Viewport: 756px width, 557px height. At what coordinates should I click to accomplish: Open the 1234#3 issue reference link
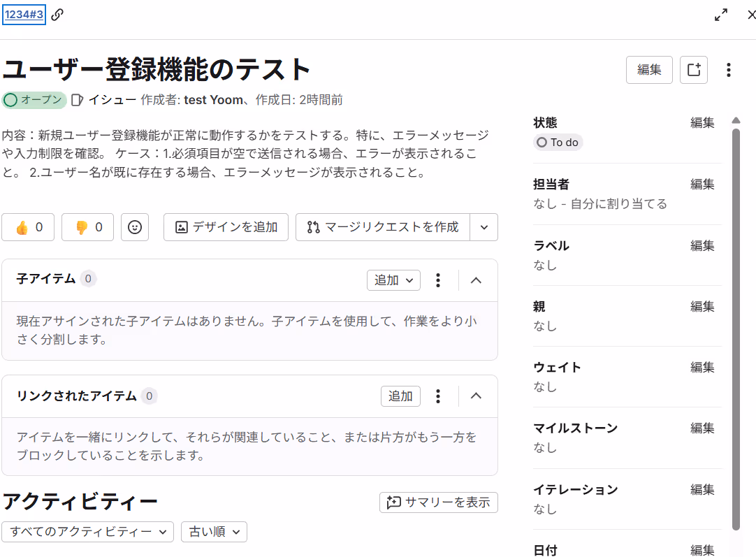tap(24, 15)
